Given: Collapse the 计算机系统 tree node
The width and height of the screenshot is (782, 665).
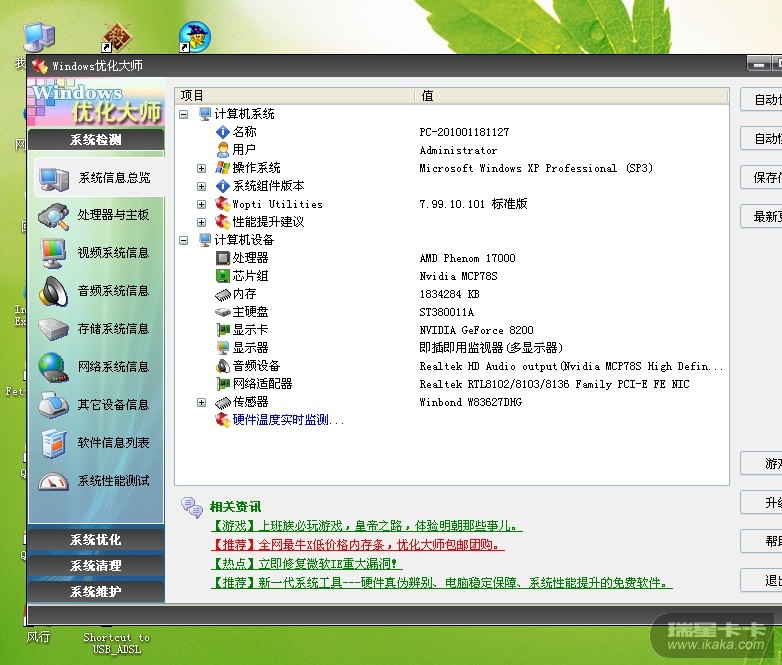Looking at the screenshot, I should tap(184, 114).
